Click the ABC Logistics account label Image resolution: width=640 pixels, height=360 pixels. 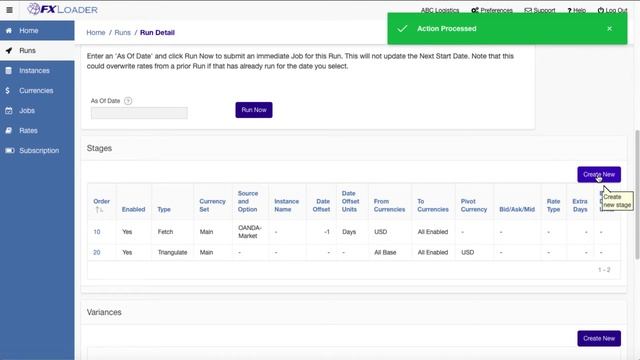coord(440,10)
